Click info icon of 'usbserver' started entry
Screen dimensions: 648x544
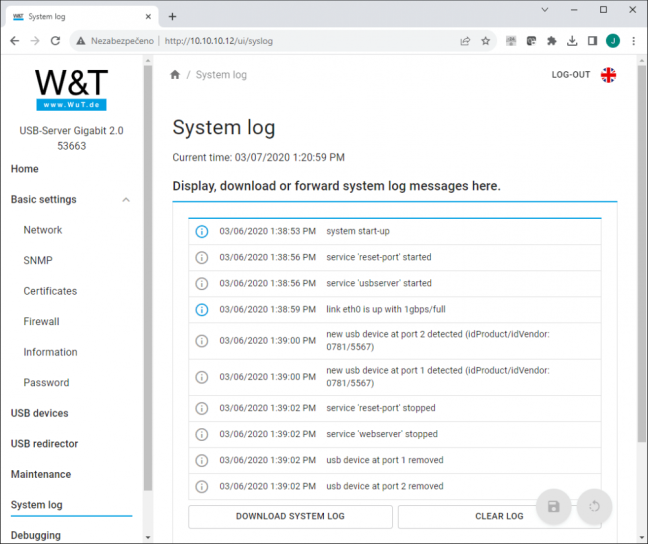[202, 284]
